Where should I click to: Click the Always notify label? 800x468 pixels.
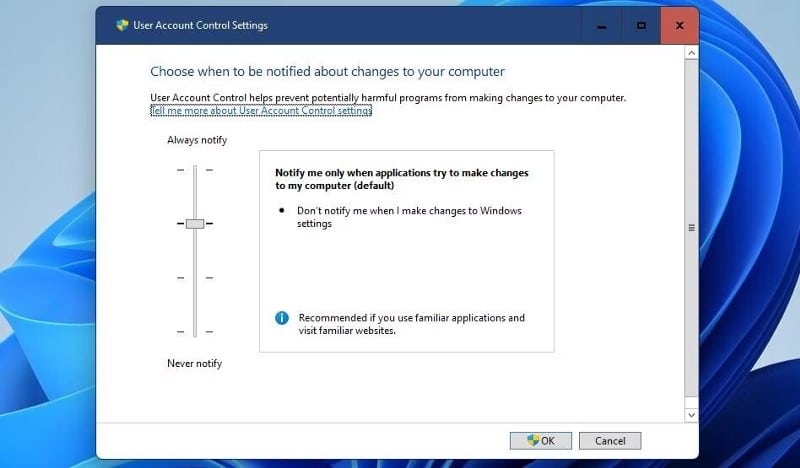pos(197,140)
